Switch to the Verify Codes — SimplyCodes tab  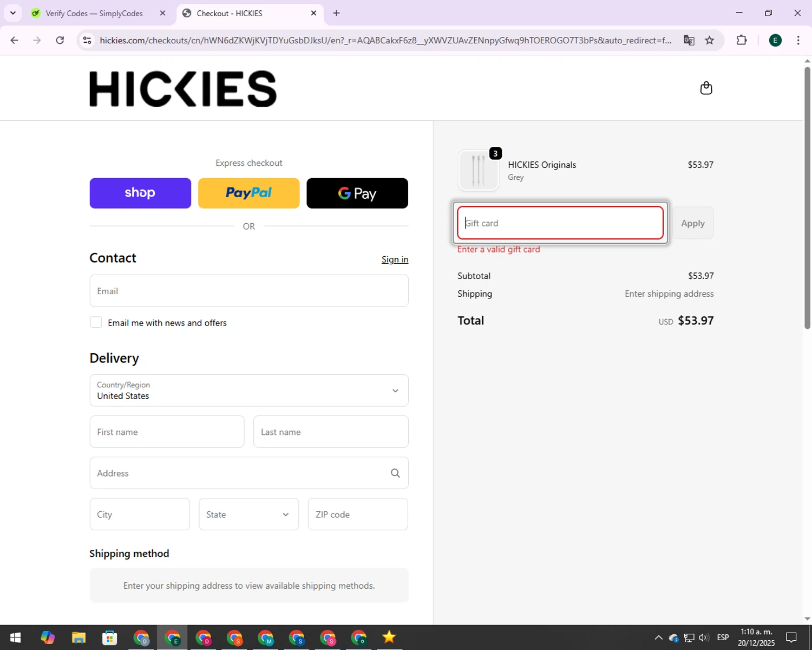(94, 14)
